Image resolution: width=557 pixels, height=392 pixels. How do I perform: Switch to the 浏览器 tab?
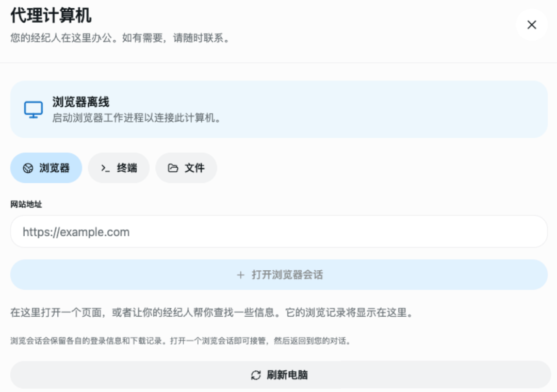tap(46, 168)
